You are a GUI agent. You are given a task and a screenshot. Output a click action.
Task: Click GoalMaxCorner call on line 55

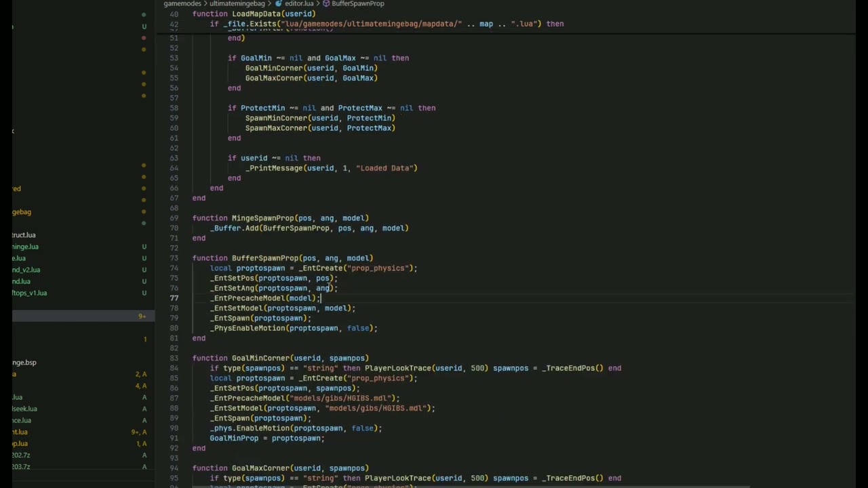pos(274,78)
